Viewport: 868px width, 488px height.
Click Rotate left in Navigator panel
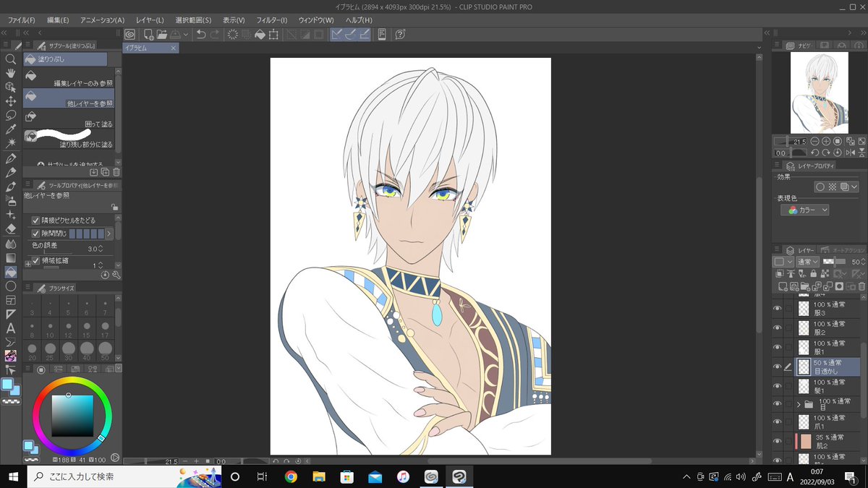coord(814,153)
